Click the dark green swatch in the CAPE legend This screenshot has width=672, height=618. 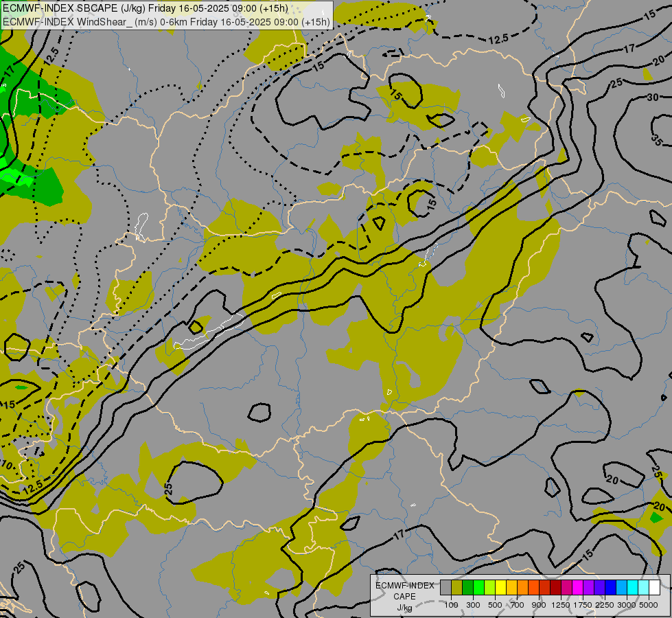click(467, 588)
